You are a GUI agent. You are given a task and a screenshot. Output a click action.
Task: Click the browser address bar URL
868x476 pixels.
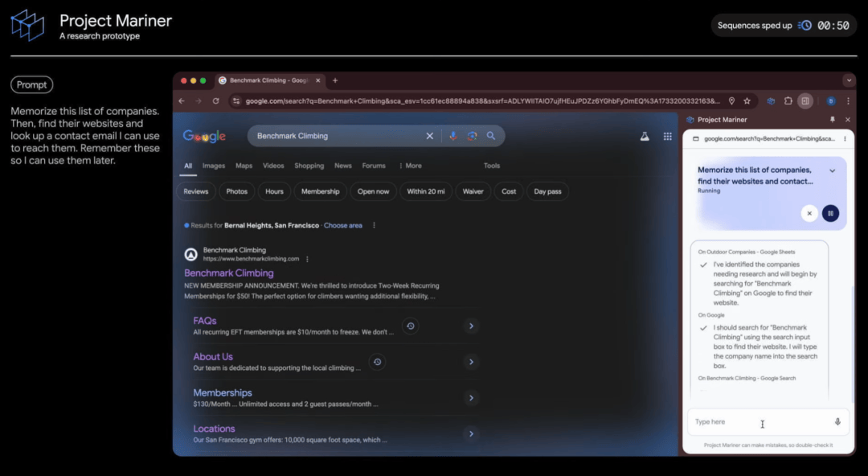pyautogui.click(x=483, y=101)
